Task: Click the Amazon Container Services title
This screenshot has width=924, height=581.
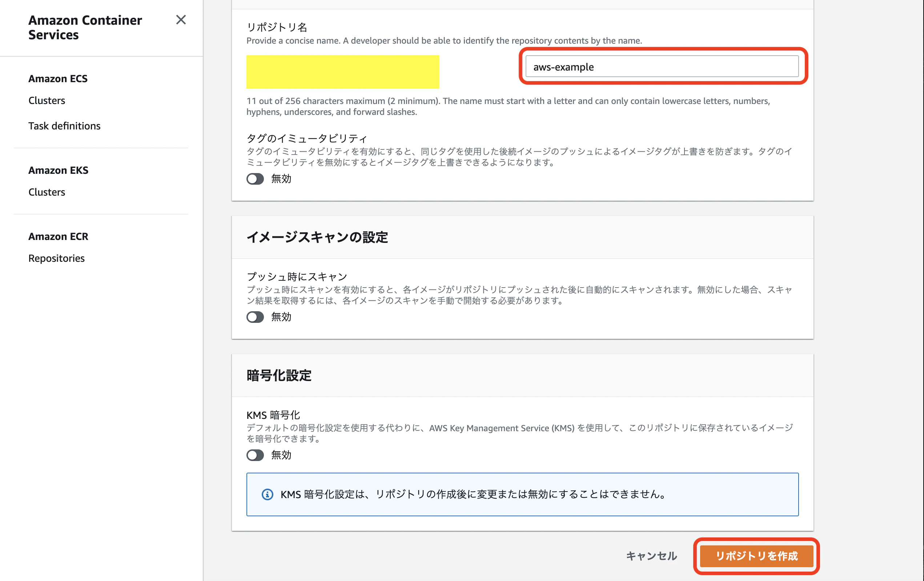Action: point(85,27)
